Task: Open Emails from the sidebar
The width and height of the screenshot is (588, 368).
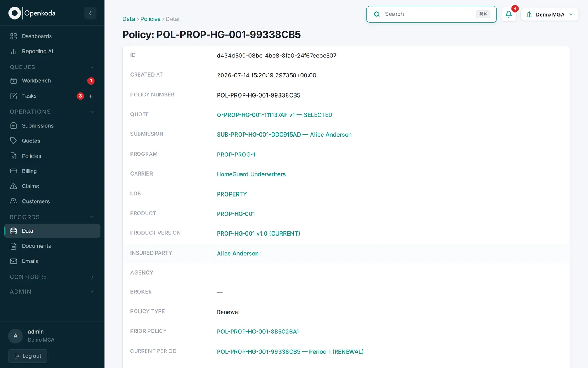Action: click(52, 261)
